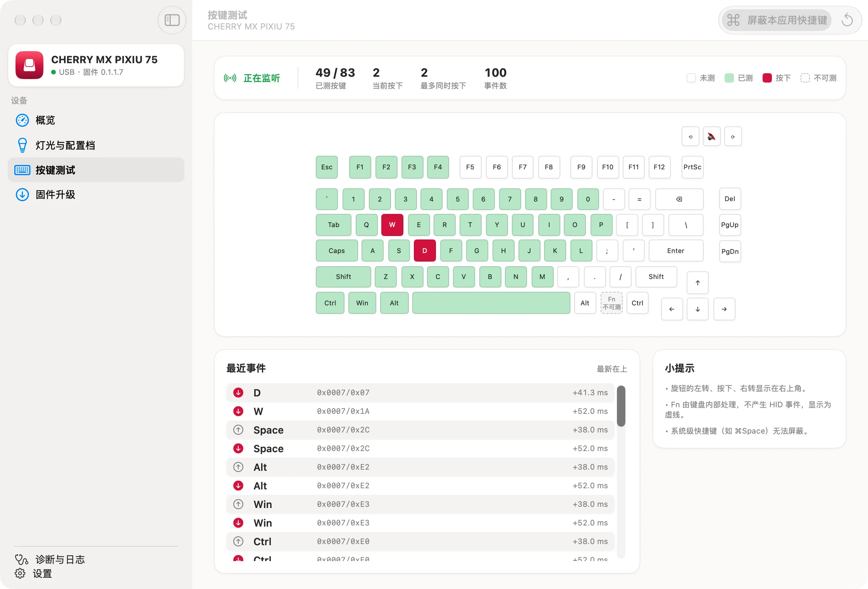Click the knob press mute icon

(711, 136)
